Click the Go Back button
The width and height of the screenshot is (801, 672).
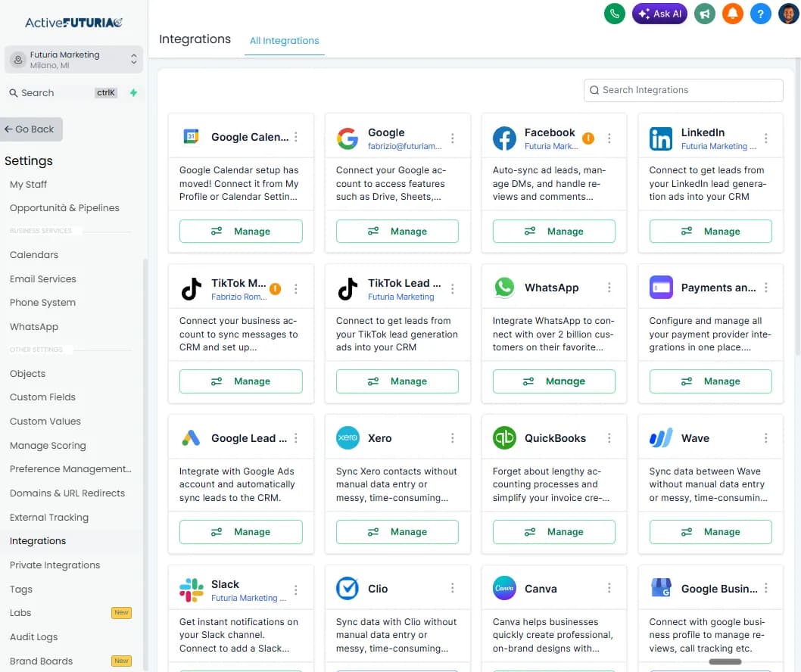(x=31, y=129)
